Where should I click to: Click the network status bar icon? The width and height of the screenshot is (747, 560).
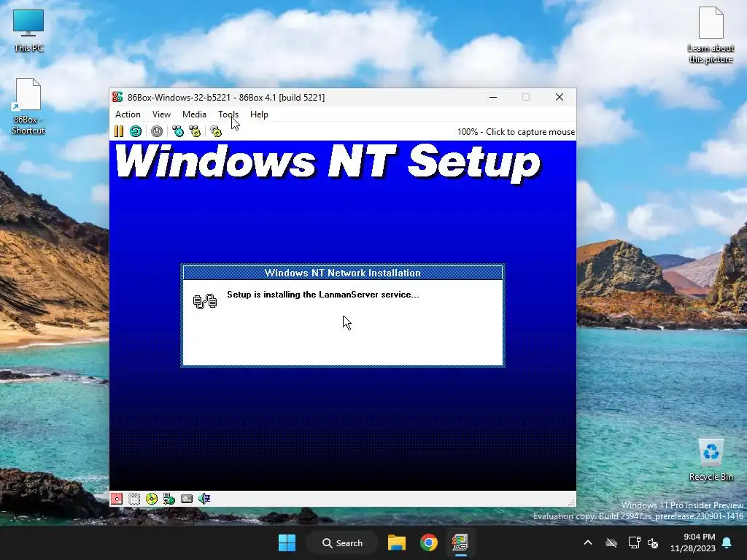click(169, 499)
